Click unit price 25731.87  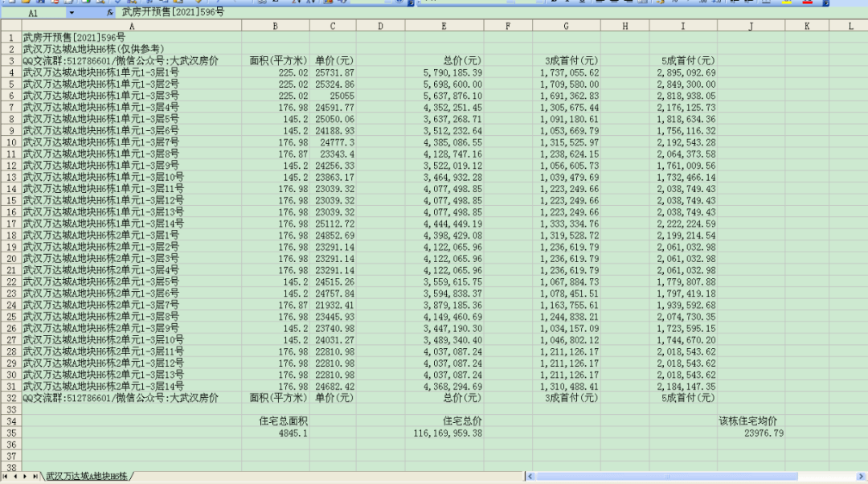334,72
